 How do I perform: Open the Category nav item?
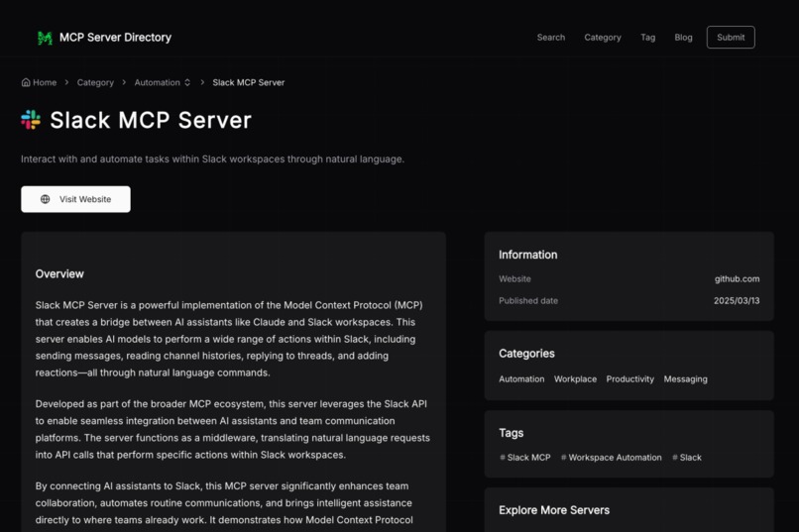point(603,38)
